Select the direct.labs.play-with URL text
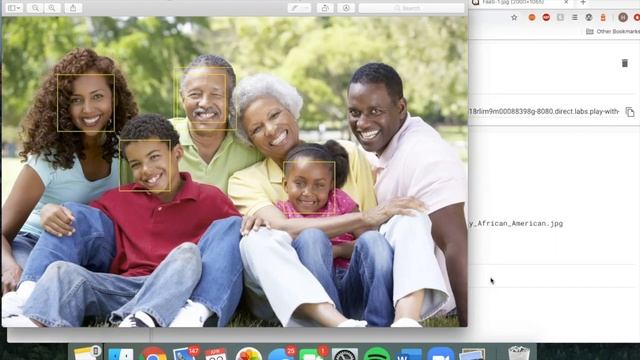Screen dimensions: 640x360 (x=544, y=111)
